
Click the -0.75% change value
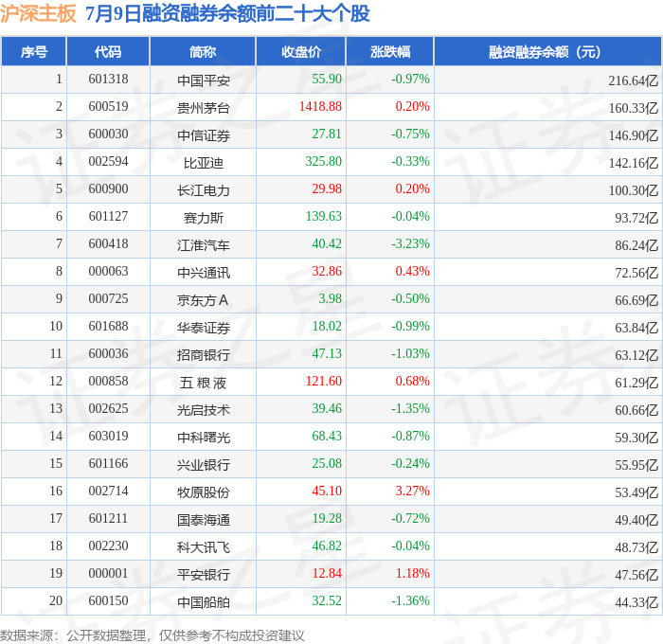tap(410, 134)
